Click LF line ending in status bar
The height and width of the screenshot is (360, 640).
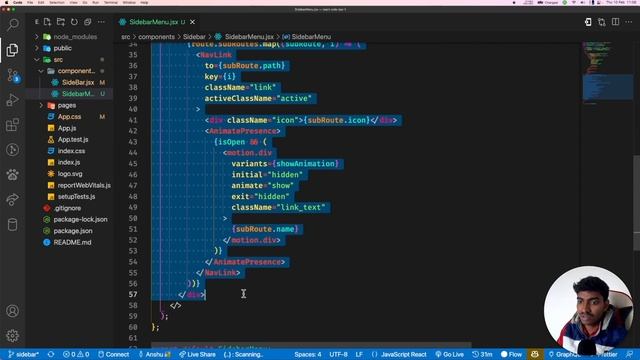[359, 354]
